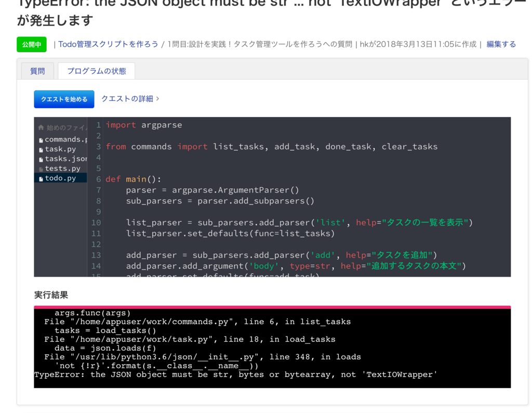The height and width of the screenshot is (413, 532).
Task: Click the 'args.func(args)' output line
Action: point(92,313)
